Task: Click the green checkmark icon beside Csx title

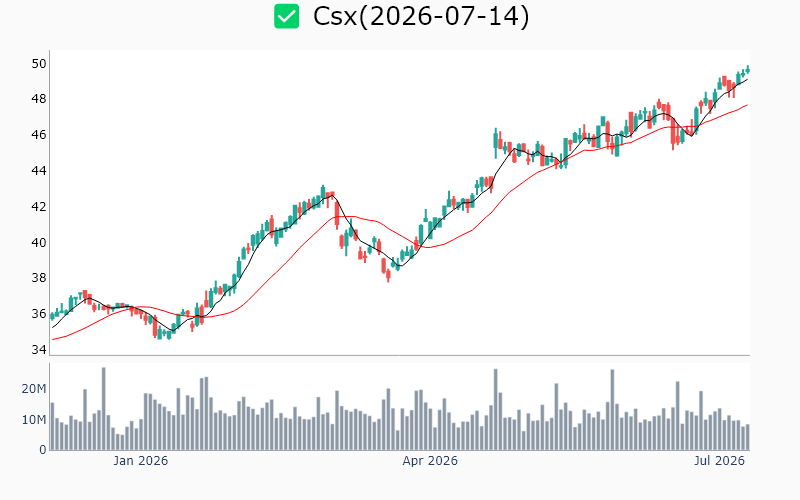Action: coord(286,16)
